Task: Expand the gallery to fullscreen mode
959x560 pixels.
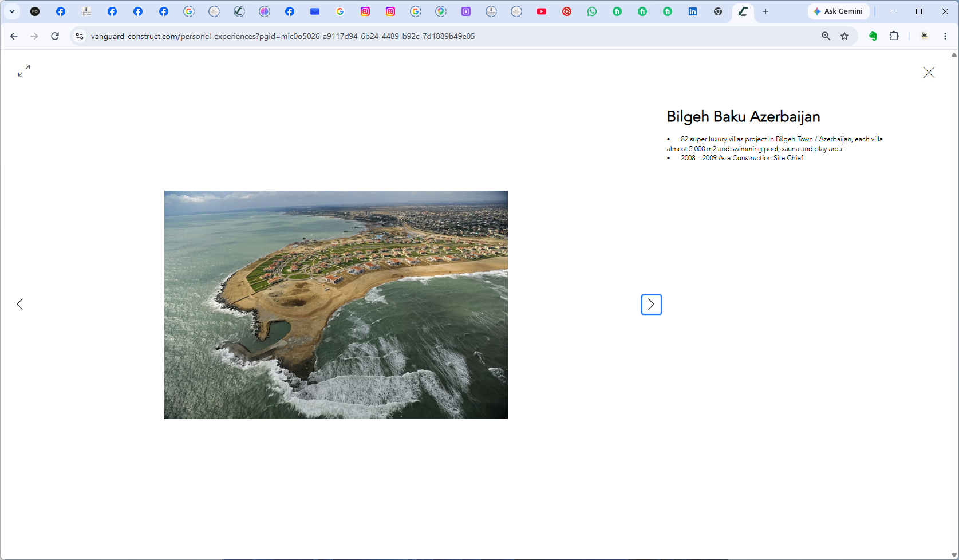Action: click(23, 70)
